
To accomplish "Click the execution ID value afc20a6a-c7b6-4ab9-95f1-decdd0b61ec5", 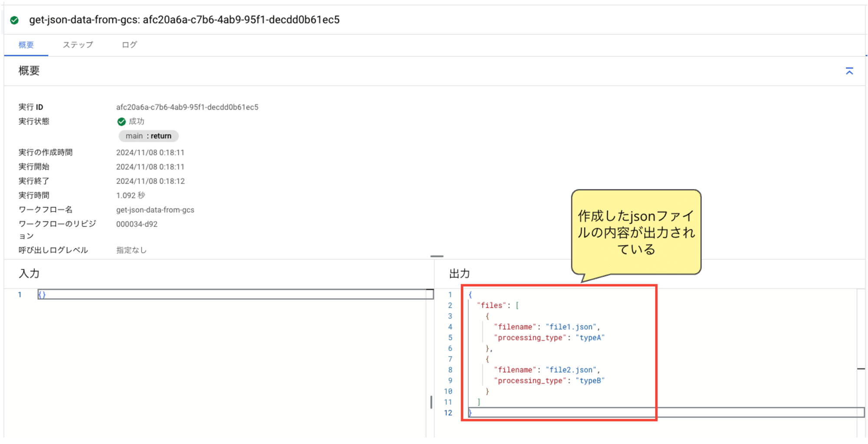I will pos(187,107).
